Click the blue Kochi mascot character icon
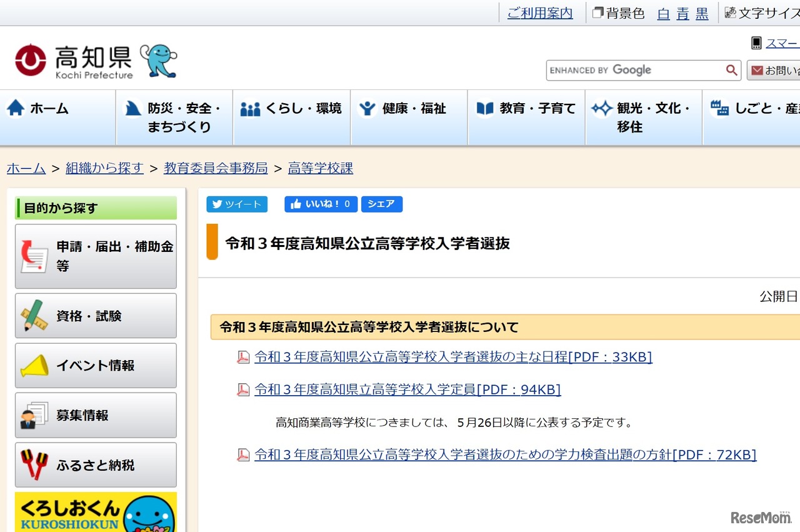800x532 pixels. (159, 61)
